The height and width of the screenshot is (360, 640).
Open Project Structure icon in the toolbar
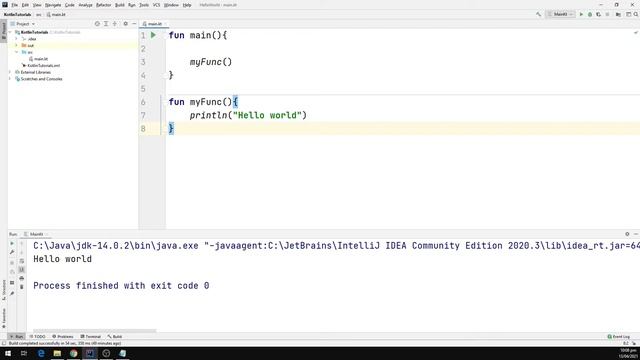(x=618, y=14)
